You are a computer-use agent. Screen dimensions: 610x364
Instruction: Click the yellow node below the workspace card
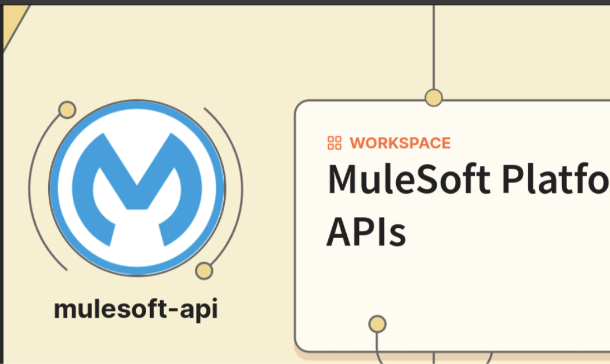(377, 324)
